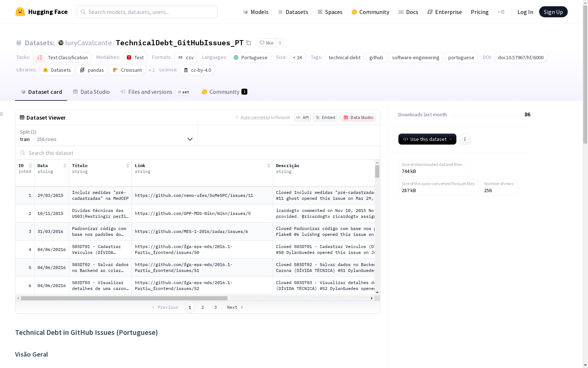Screen dimensions: 588x368
Task: Switch to the Data Studio tab
Action: [92, 92]
